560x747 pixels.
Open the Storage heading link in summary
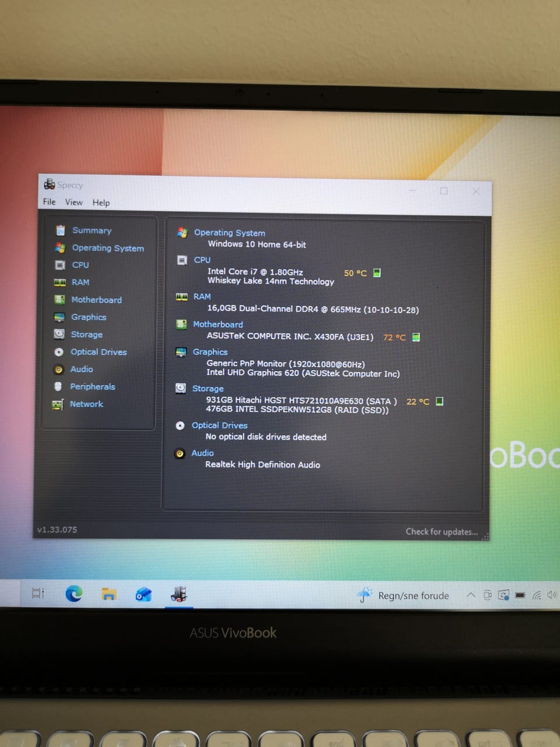tap(208, 389)
